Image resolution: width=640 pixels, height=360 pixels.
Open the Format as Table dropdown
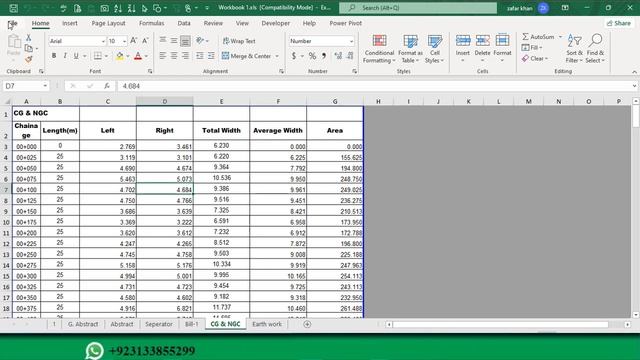coord(410,49)
